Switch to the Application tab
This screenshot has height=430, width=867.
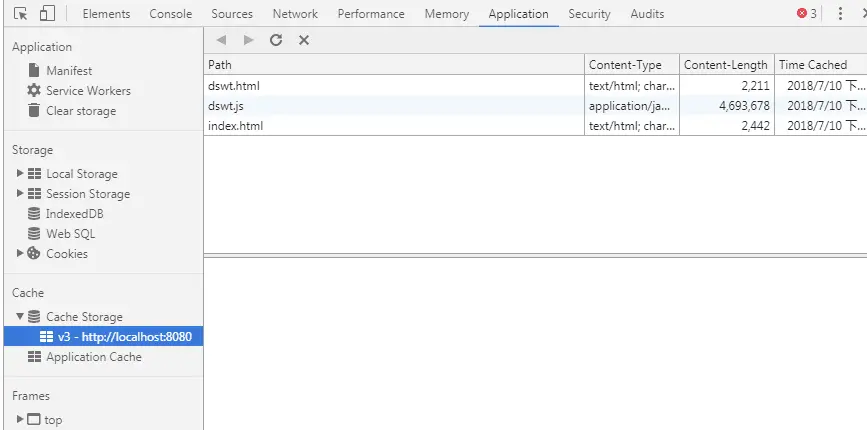[519, 14]
